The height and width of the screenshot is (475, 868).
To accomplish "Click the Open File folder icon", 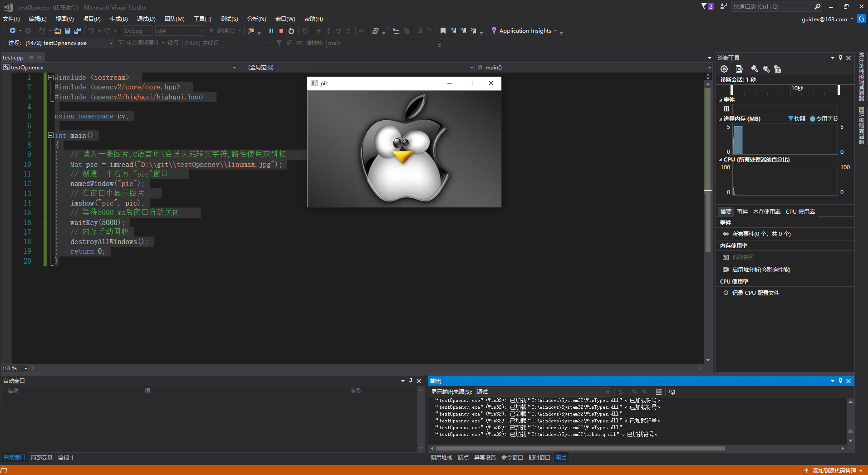I will pos(57,31).
